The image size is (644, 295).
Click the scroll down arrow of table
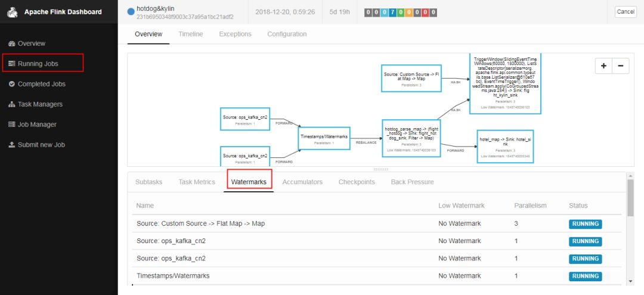pyautogui.click(x=631, y=281)
